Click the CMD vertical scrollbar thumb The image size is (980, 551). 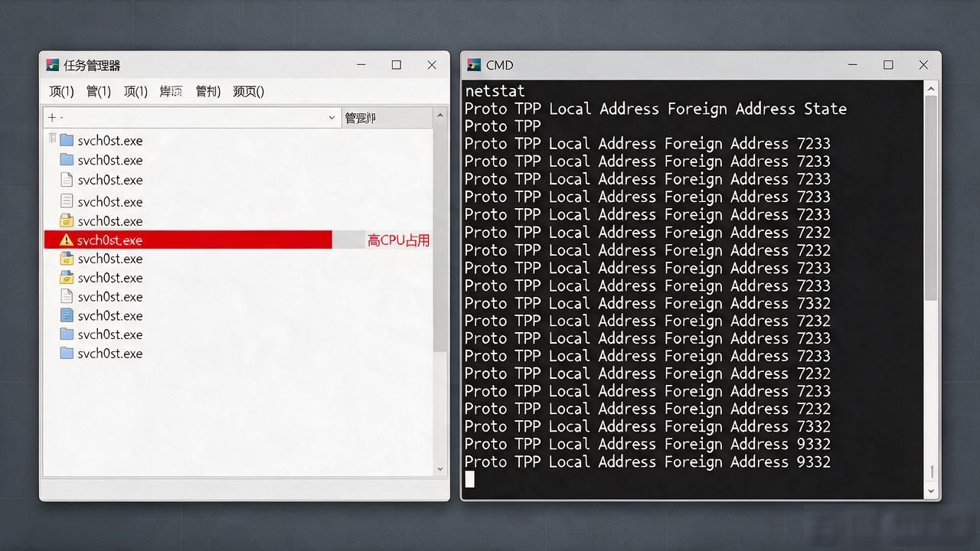931,199
